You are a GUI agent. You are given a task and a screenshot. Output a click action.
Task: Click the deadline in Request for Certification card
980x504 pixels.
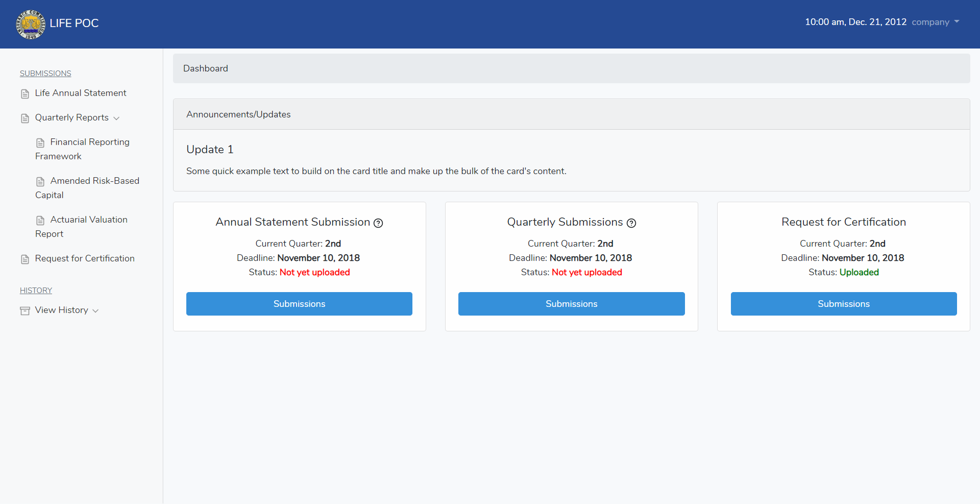click(843, 258)
